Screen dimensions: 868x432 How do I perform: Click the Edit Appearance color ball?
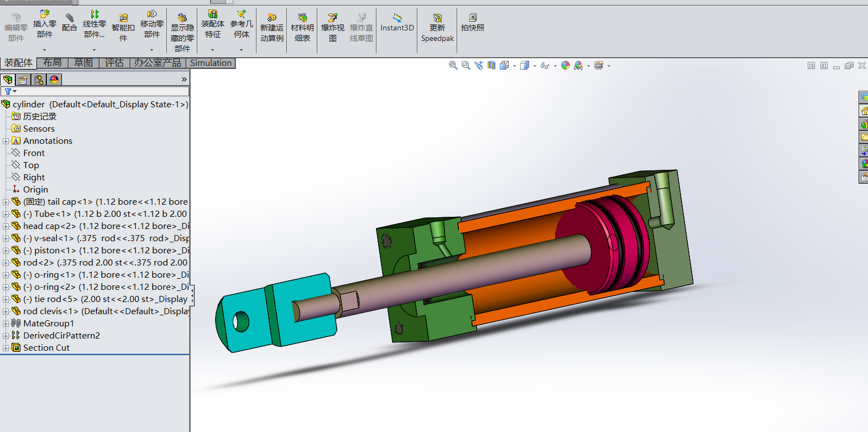[565, 65]
